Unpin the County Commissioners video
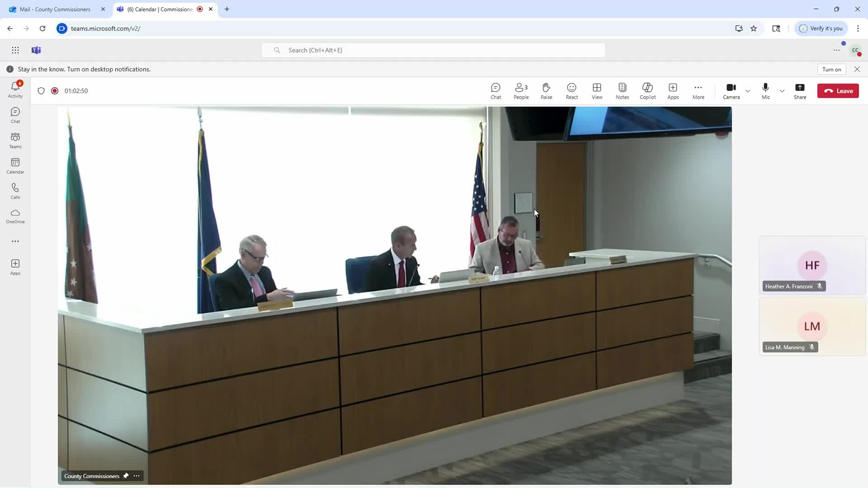Screen dimensions: 868x488 125,475
